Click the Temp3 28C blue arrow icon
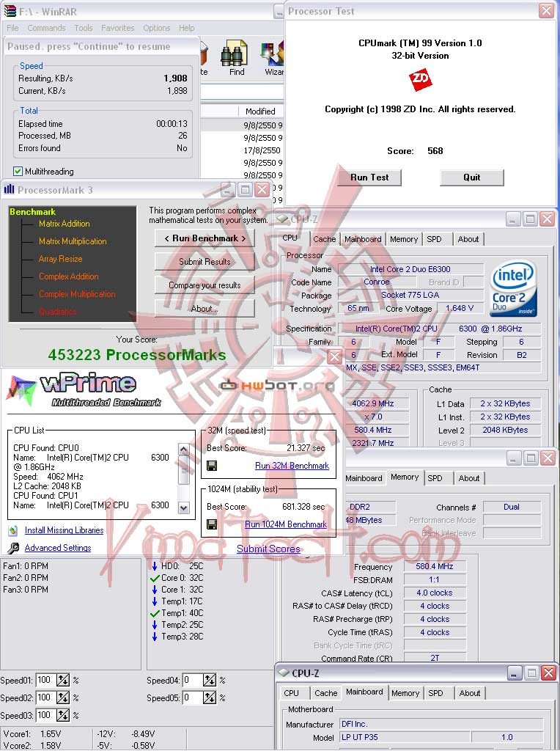The height and width of the screenshot is (751, 560). click(155, 637)
